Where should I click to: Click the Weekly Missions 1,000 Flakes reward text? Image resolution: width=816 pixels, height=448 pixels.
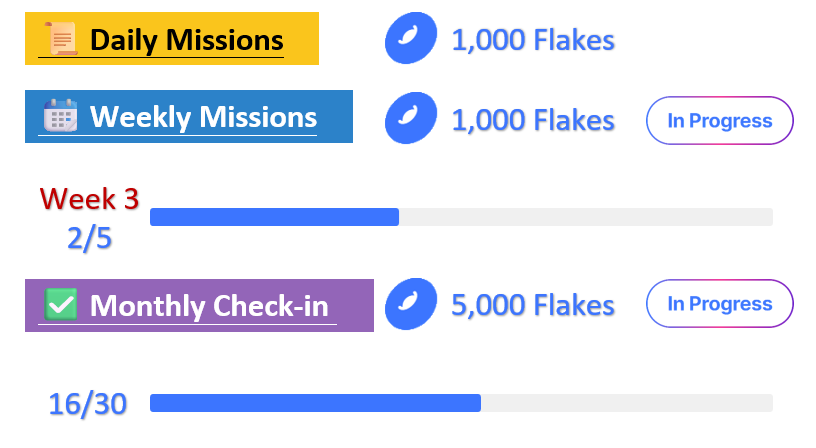533,120
